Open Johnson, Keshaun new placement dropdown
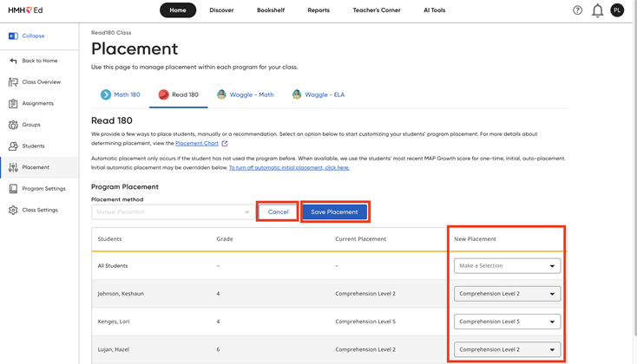Image resolution: width=637 pixels, height=364 pixels. coord(507,294)
